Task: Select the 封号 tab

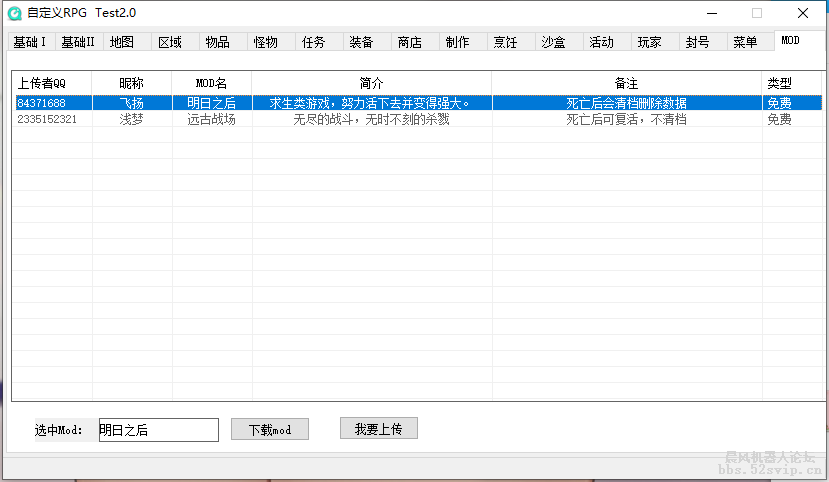Action: tap(703, 42)
